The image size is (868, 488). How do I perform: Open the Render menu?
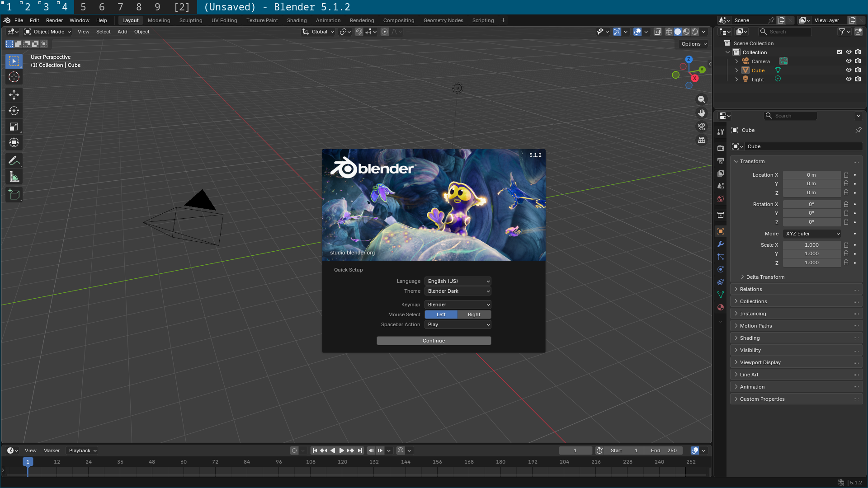54,20
